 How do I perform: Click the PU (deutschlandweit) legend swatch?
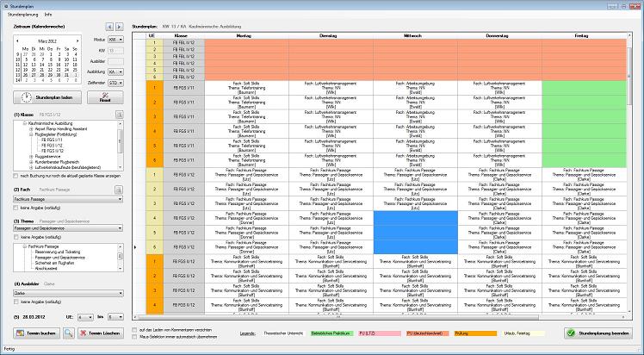[x=427, y=333]
